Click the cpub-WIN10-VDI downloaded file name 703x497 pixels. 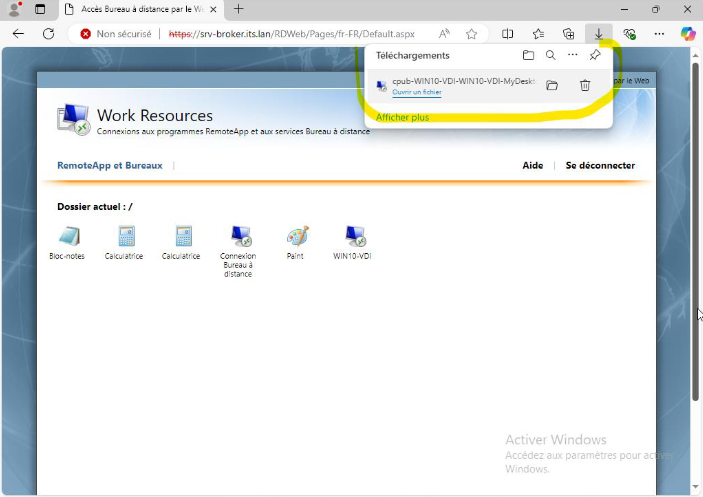[x=464, y=81]
